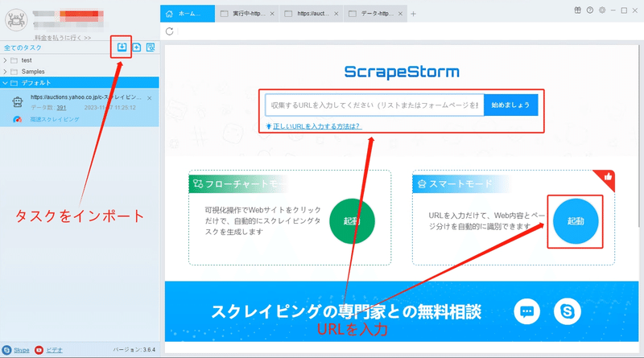
Task: Click the import task icon
Action: (x=122, y=47)
